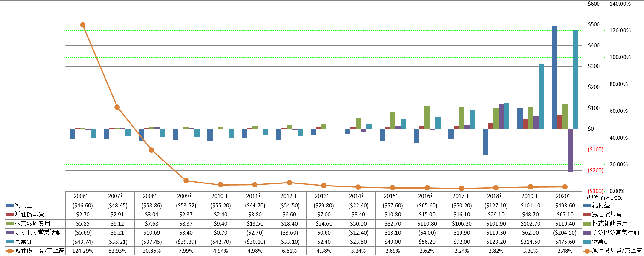644x256 pixels.
Task: Click the (単位:百万USD) unit note
Action: point(605,198)
